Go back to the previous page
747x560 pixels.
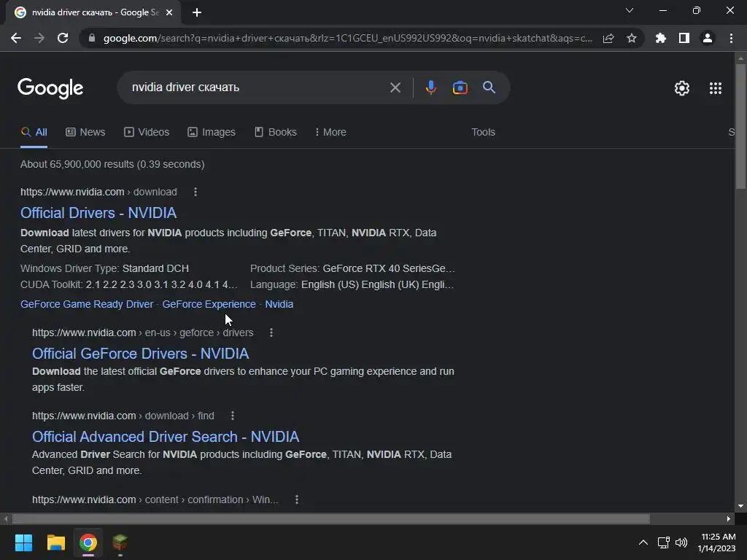(16, 38)
